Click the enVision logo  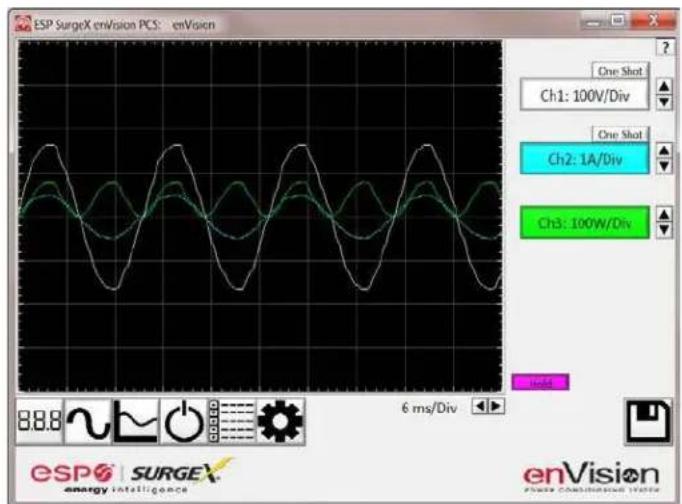(591, 477)
